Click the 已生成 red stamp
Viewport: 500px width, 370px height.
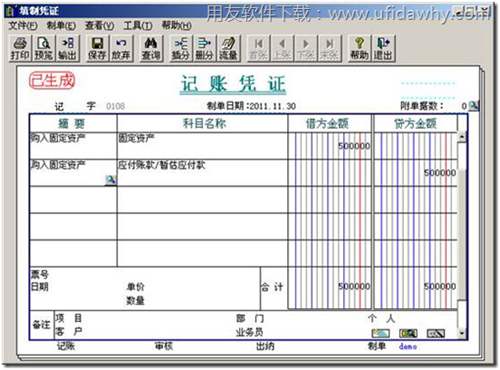(52, 81)
